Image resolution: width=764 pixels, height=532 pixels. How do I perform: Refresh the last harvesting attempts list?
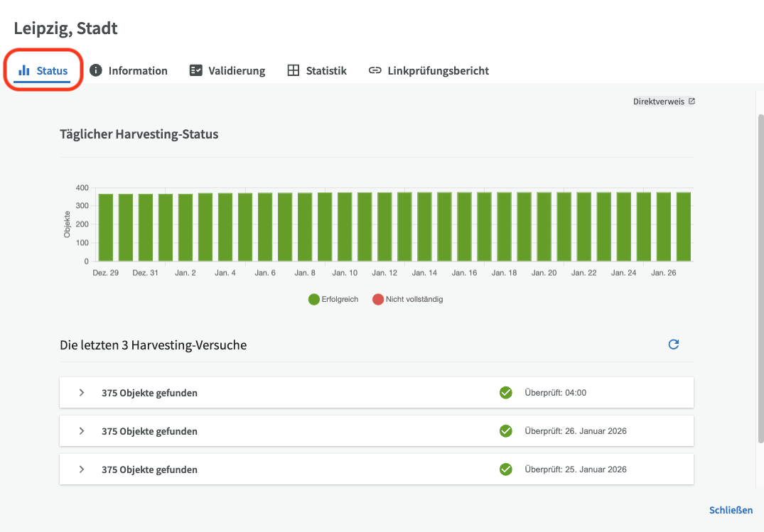[x=674, y=344]
